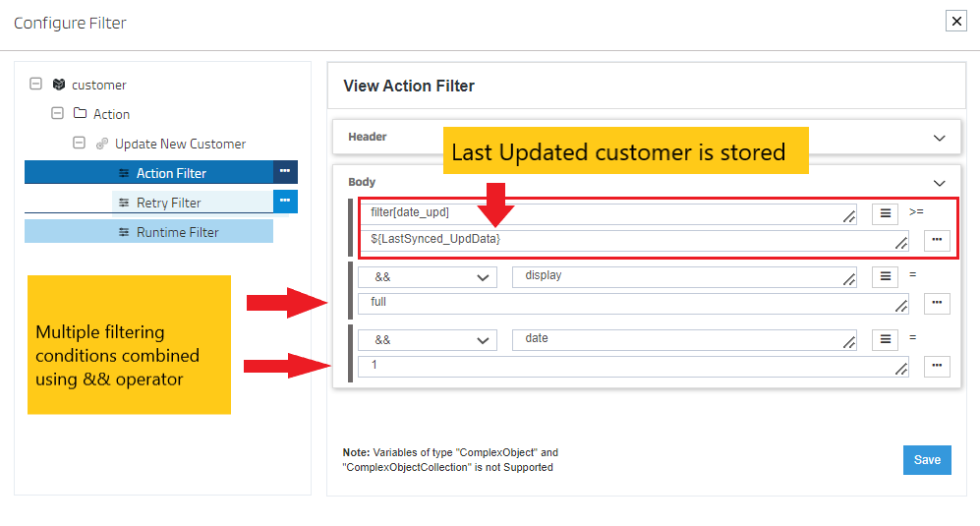Collapse the Body section chevron
The width and height of the screenshot is (980, 526).
click(939, 183)
